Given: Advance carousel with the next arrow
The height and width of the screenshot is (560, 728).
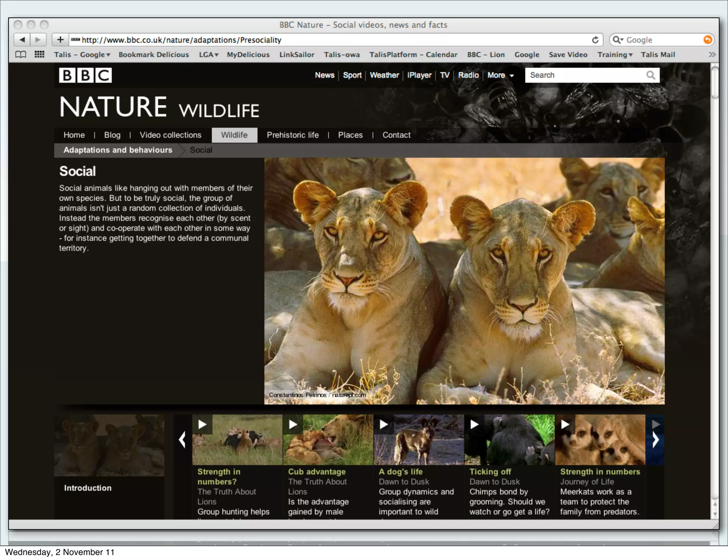Looking at the screenshot, I should [655, 440].
